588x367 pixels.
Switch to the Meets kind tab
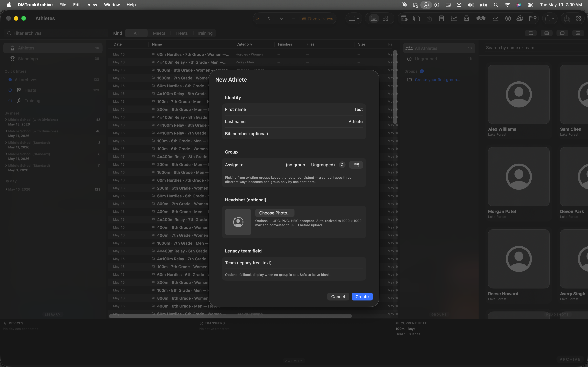(159, 33)
